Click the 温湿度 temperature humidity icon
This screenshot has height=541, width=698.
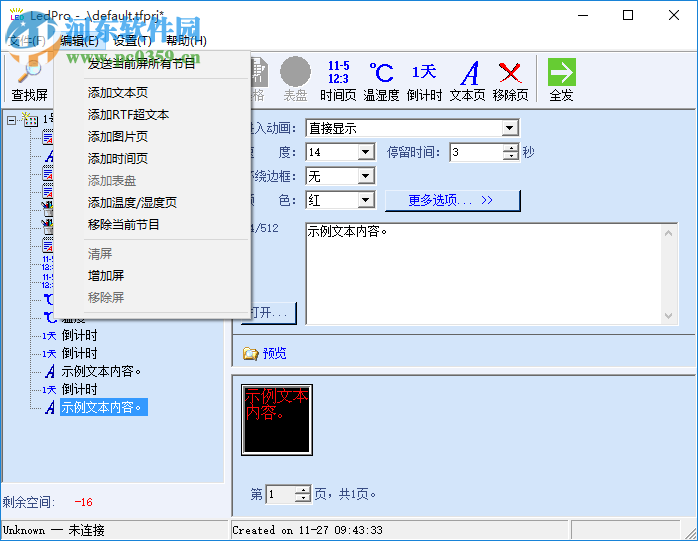(x=381, y=80)
